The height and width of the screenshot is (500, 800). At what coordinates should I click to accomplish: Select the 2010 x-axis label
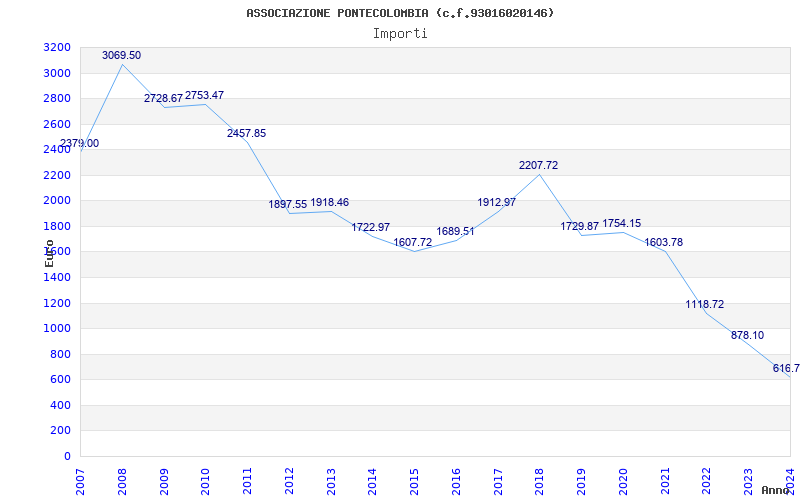[x=205, y=482]
